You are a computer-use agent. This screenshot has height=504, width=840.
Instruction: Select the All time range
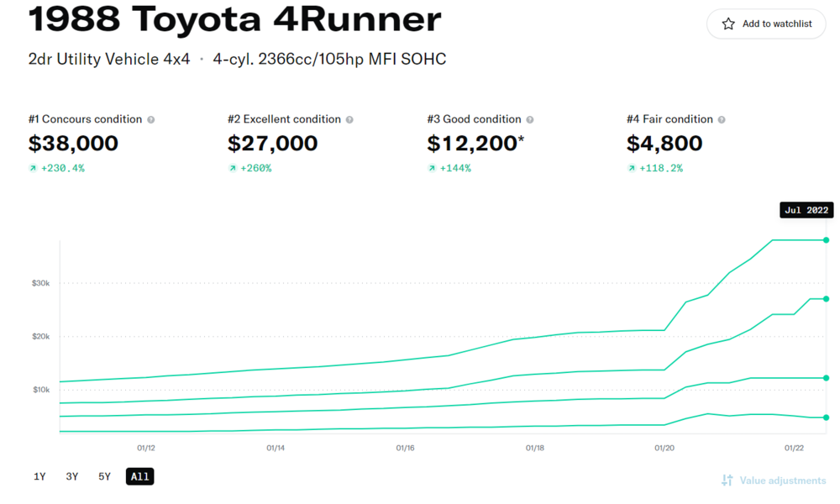(140, 477)
